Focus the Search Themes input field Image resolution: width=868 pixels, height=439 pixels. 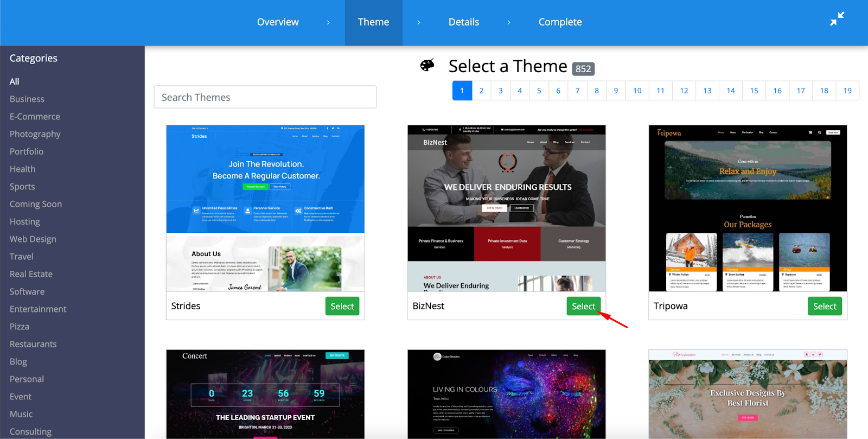[x=265, y=97]
